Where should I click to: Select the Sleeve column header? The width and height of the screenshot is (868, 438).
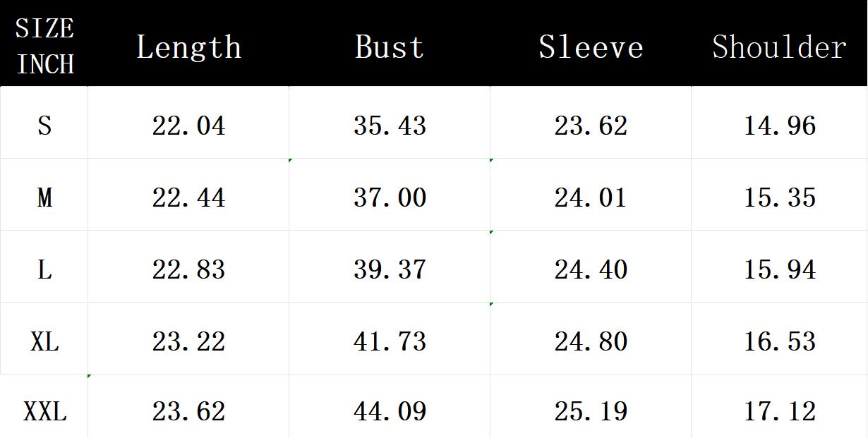(591, 47)
